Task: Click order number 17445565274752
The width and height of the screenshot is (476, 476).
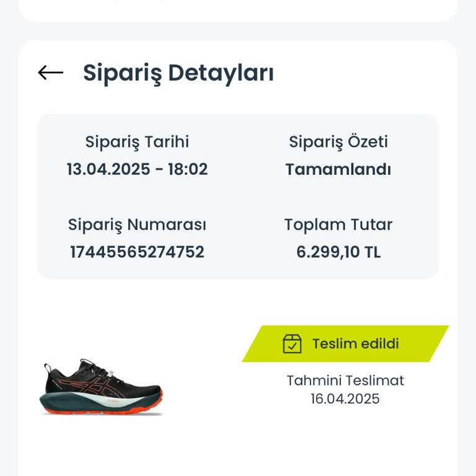Action: [137, 252]
